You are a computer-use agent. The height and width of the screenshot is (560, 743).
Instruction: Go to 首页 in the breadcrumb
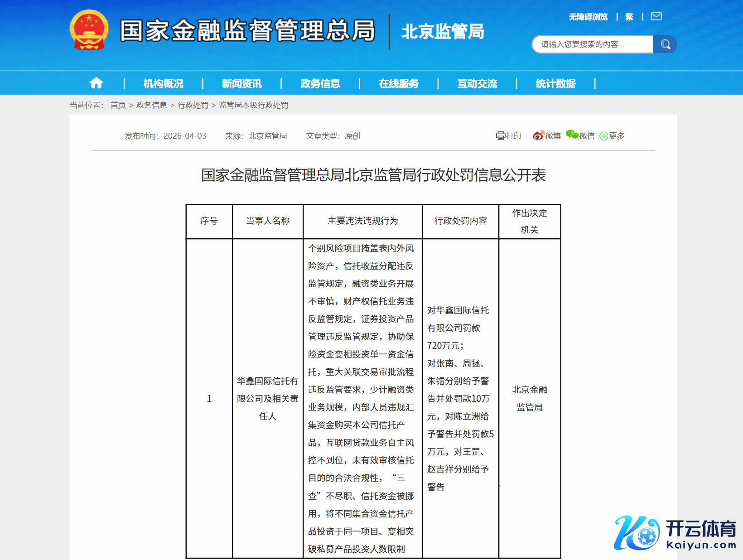click(x=118, y=105)
